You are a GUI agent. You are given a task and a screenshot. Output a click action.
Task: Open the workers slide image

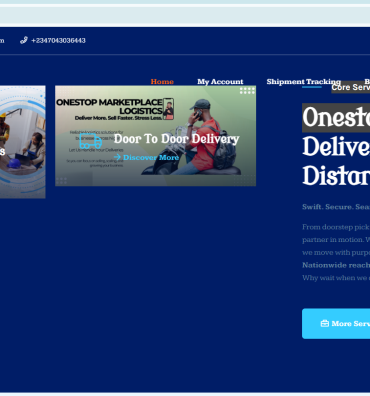tap(23, 142)
